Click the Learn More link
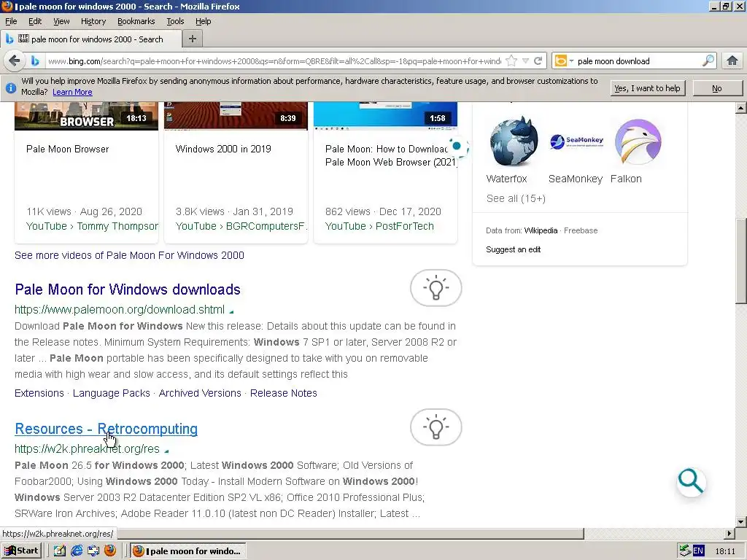 pos(72,92)
